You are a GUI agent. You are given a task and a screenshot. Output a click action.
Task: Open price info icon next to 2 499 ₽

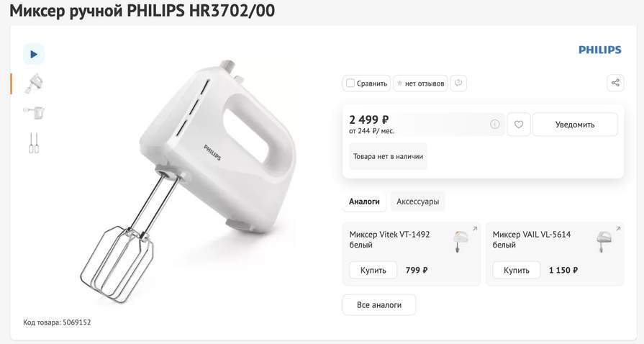click(495, 124)
